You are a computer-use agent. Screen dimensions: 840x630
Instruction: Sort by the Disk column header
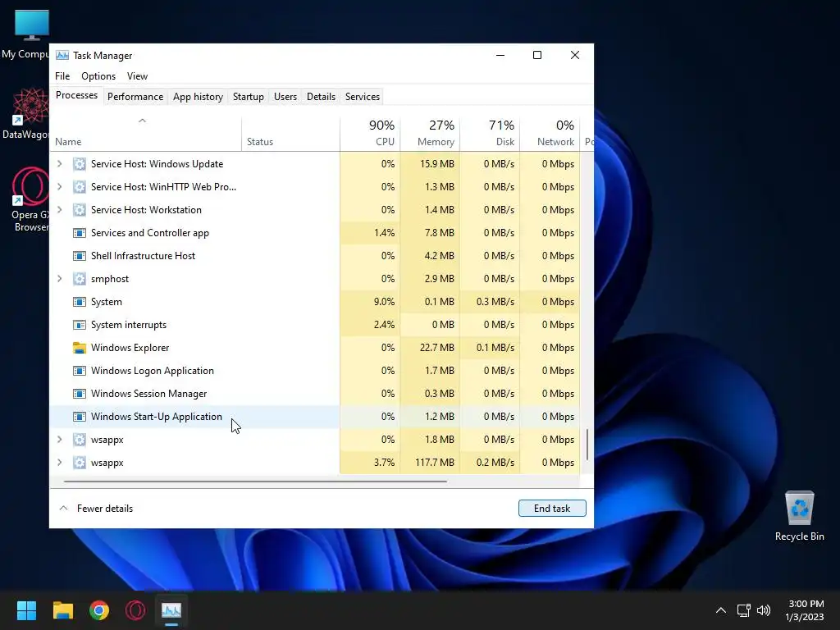(490, 134)
